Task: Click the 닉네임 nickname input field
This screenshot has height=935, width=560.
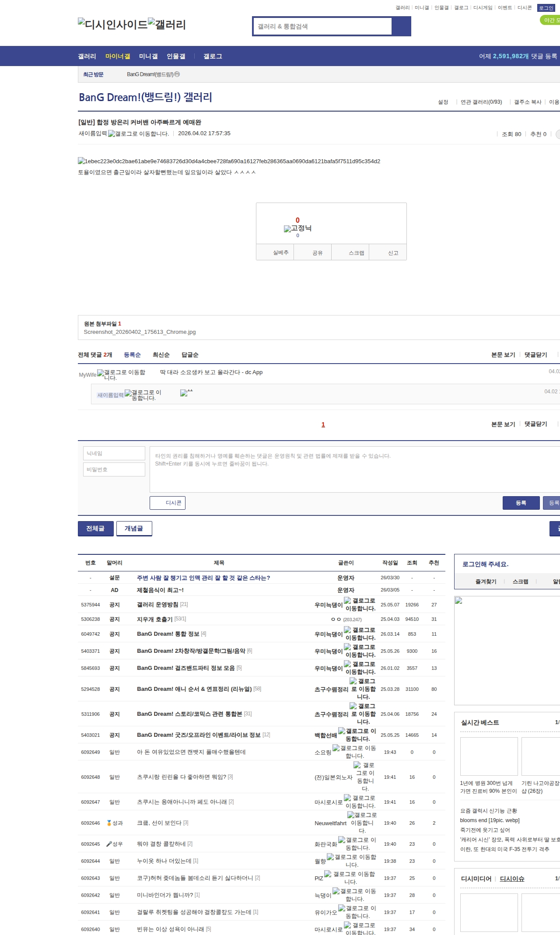Action: pos(114,453)
